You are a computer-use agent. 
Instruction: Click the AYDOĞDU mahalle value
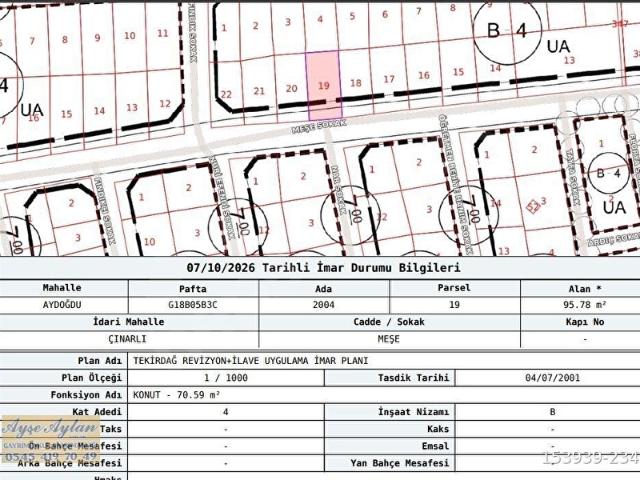(x=62, y=305)
